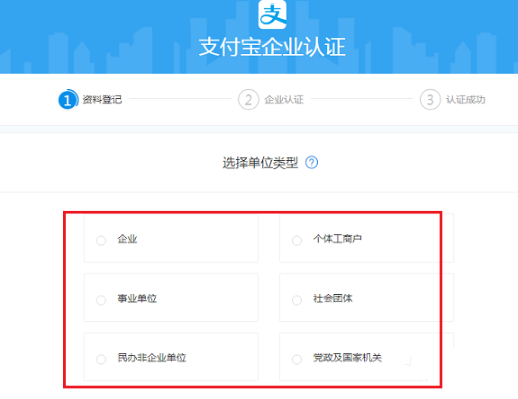Viewport: 518px width, 399px height.
Task: Select the 事业单位 radio button
Action: [101, 300]
